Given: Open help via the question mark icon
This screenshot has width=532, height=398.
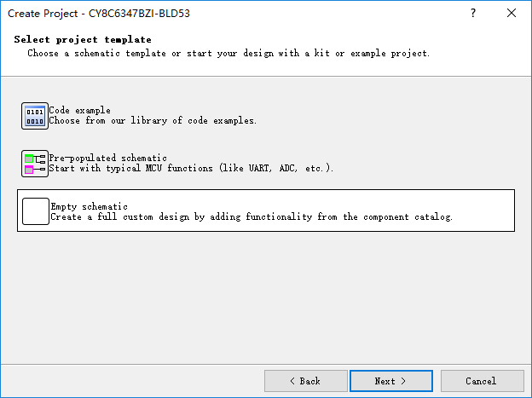Looking at the screenshot, I should [473, 14].
